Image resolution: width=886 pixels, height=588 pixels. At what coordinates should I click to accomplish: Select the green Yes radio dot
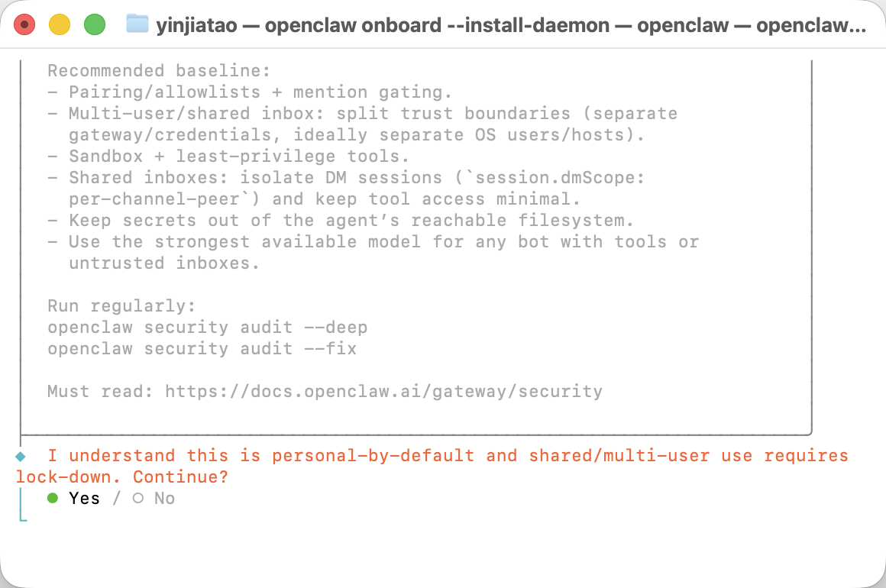tap(53, 498)
